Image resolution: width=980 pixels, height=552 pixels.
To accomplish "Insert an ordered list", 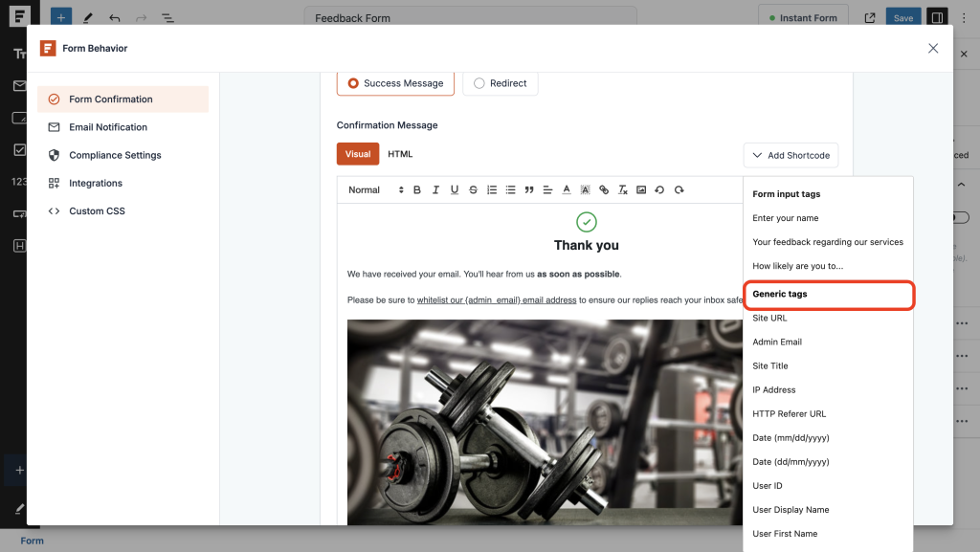I will click(492, 189).
